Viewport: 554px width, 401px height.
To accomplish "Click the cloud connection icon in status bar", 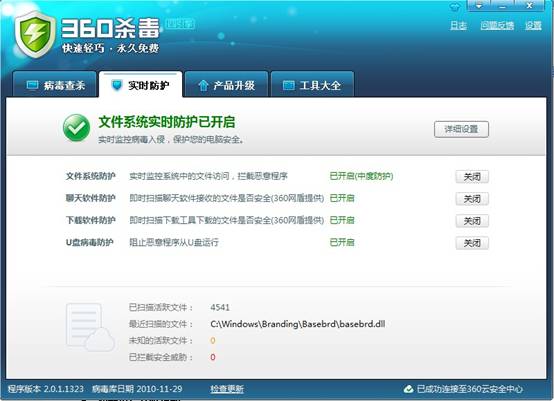I will coord(408,389).
